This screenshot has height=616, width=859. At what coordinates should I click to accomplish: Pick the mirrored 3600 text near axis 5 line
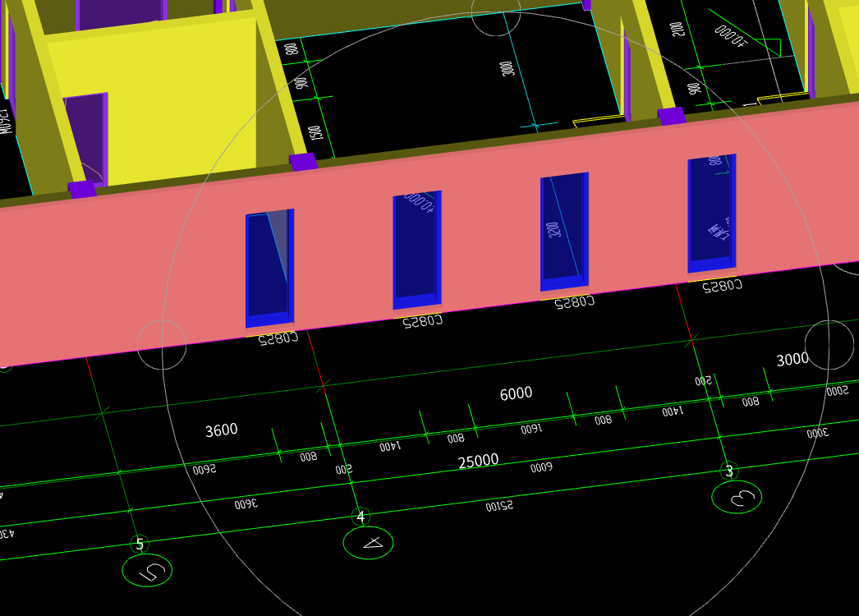click(x=246, y=504)
